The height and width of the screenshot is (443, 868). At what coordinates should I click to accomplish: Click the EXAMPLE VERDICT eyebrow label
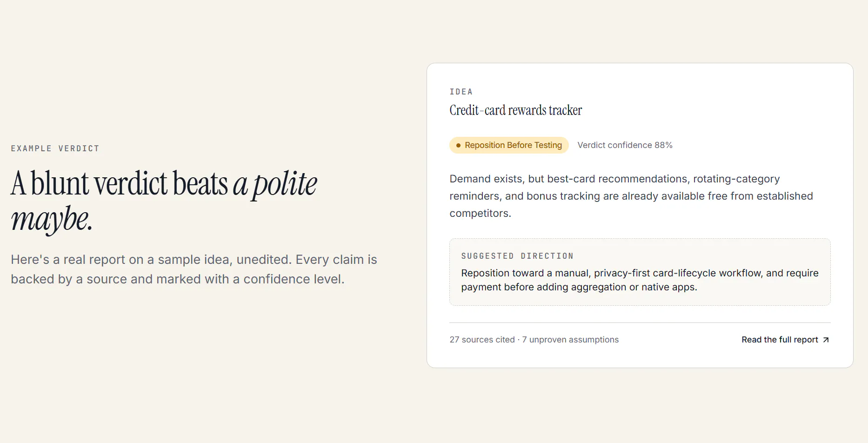(x=55, y=148)
